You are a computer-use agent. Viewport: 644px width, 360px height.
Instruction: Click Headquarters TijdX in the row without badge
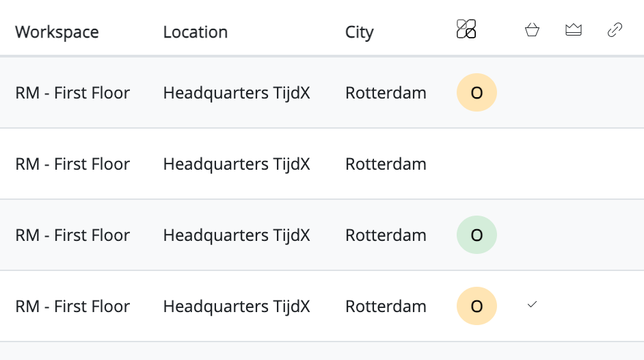click(x=237, y=164)
